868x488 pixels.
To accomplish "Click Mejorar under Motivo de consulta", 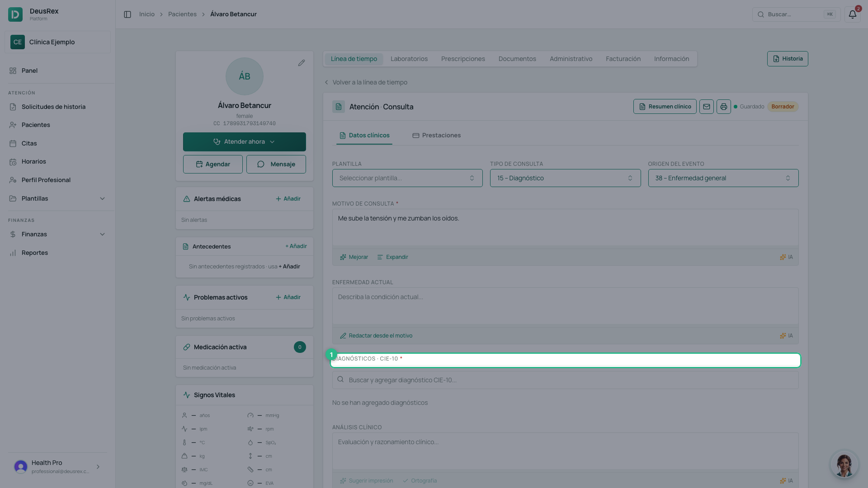I will point(354,257).
